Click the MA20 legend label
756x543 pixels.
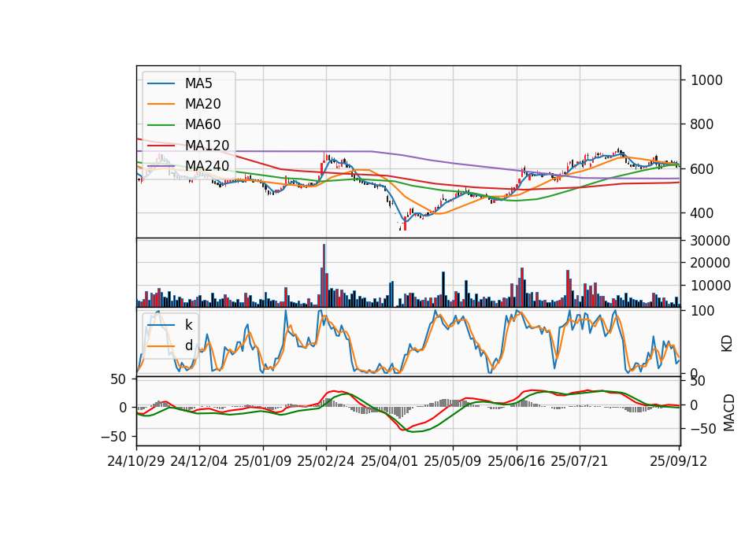click(202, 104)
